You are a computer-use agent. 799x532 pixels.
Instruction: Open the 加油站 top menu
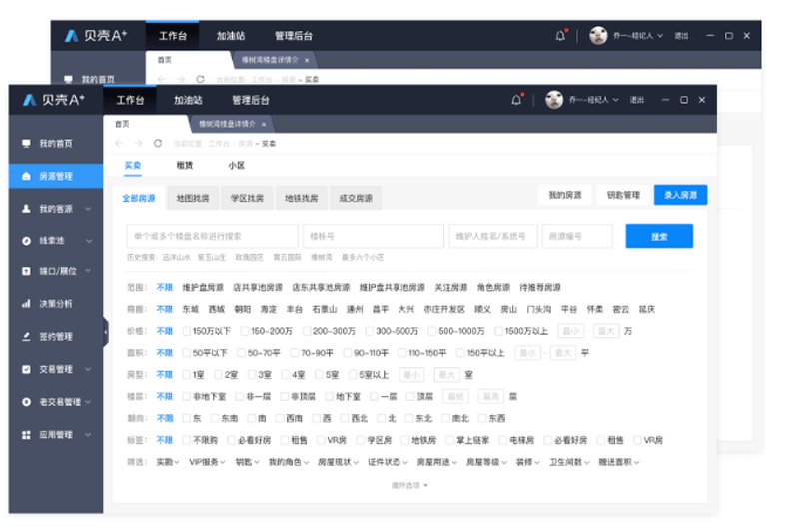[x=187, y=100]
